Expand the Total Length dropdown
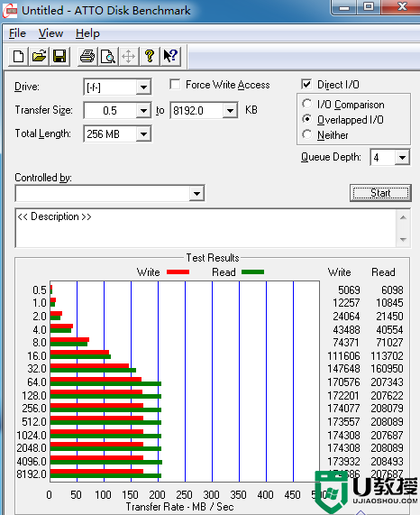420x515 pixels. point(143,133)
